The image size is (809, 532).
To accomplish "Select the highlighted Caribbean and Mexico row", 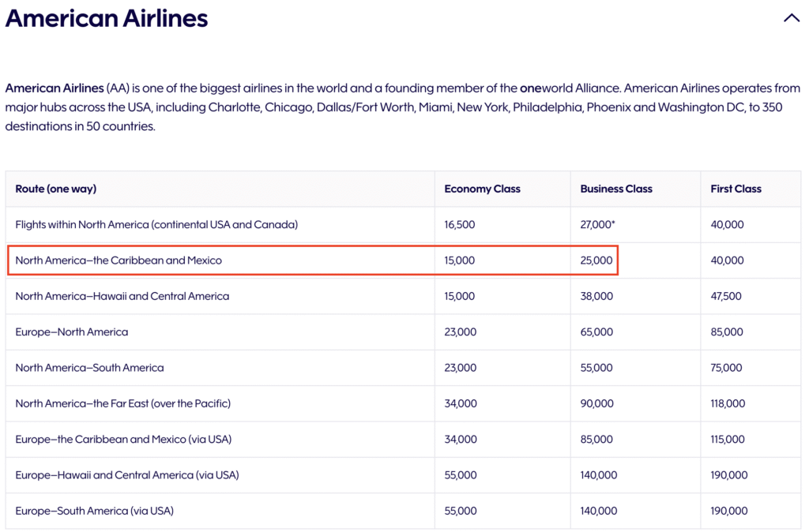I will tap(312, 260).
